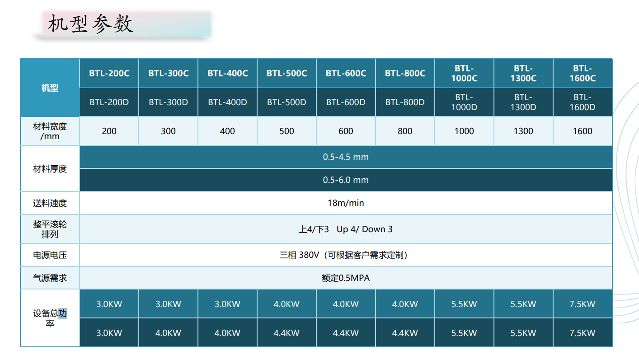Click 4.0KW in the BTL-400D power row
This screenshot has height=364, width=639.
click(x=227, y=333)
